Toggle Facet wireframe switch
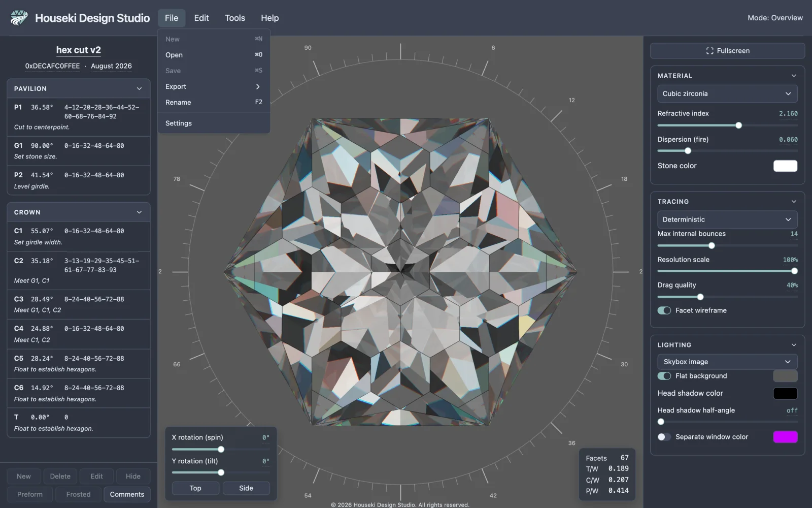812x508 pixels. 664,310
